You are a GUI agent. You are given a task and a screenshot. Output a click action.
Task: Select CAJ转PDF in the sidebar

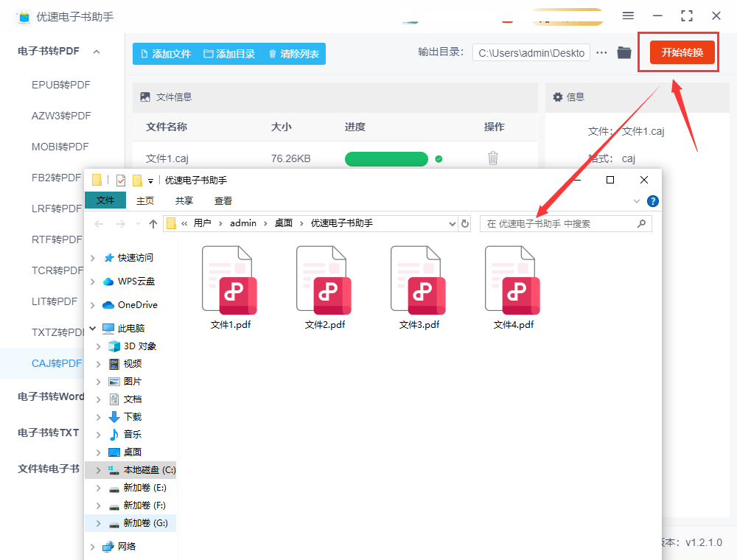pos(57,363)
